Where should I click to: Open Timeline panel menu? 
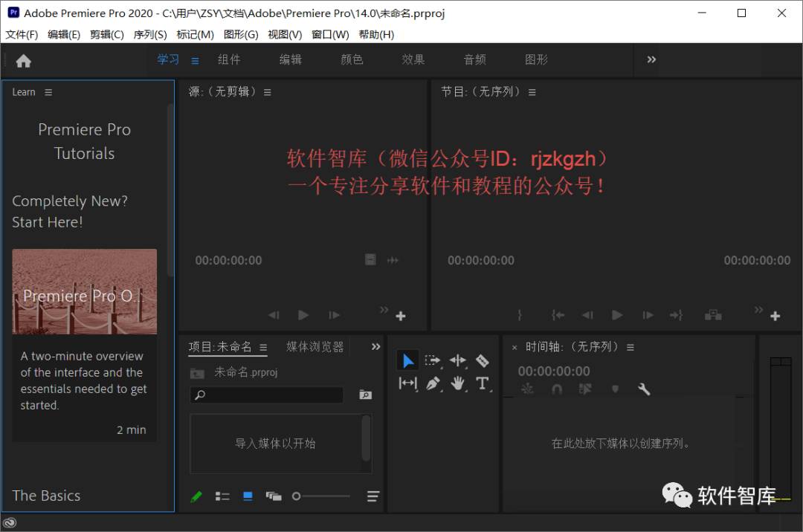coord(631,347)
